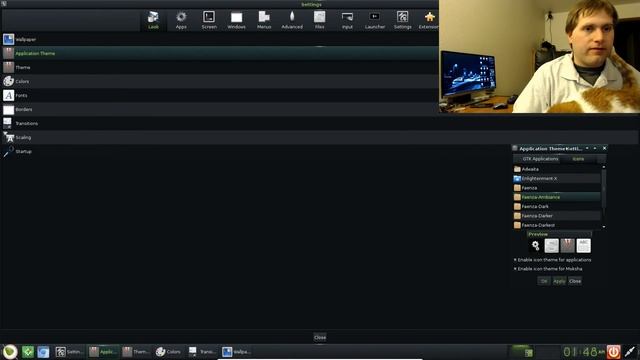This screenshot has height=360, width=640.
Task: Click the red power button in taskbar
Action: pyautogui.click(x=613, y=351)
